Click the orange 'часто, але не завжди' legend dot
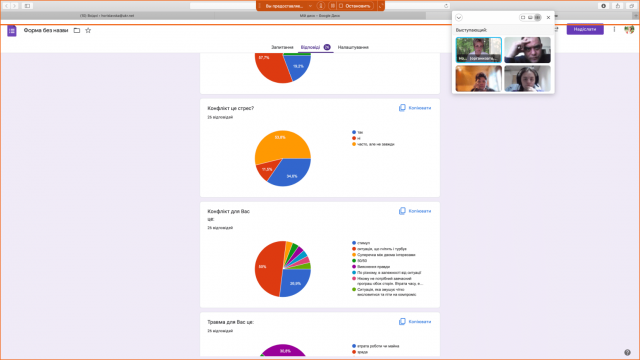 354,144
